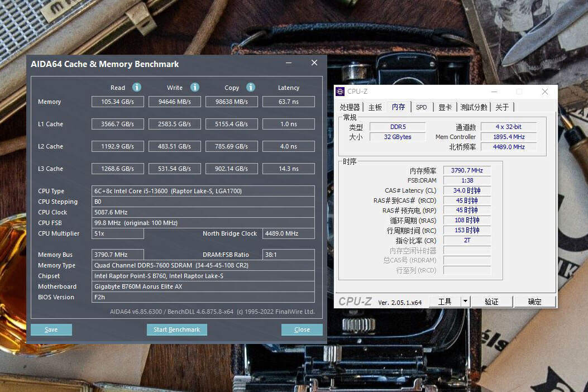Click the L2 Cache Read value 1192.9 GB/s
This screenshot has height=392, width=588.
[118, 146]
